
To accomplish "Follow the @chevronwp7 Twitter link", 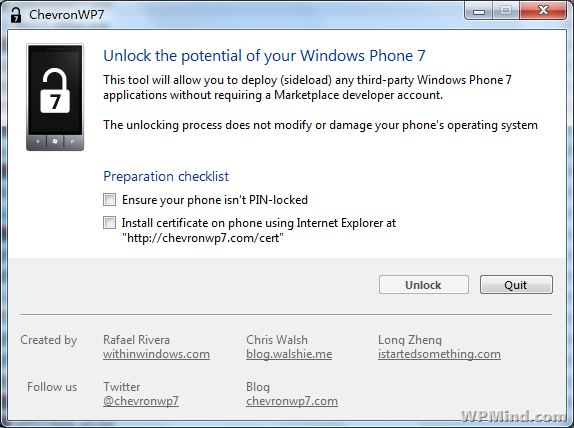I will (141, 401).
